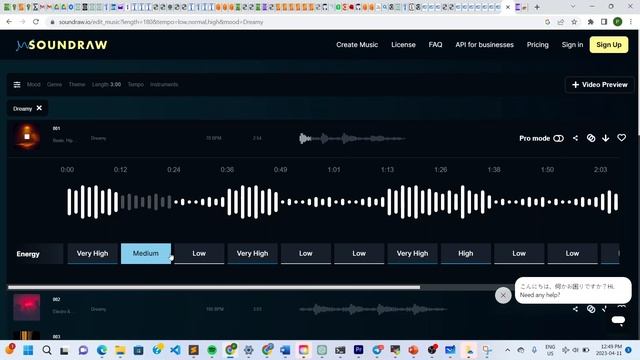Favorite track 001 with the heart icon
640x360 pixels.
tap(621, 138)
